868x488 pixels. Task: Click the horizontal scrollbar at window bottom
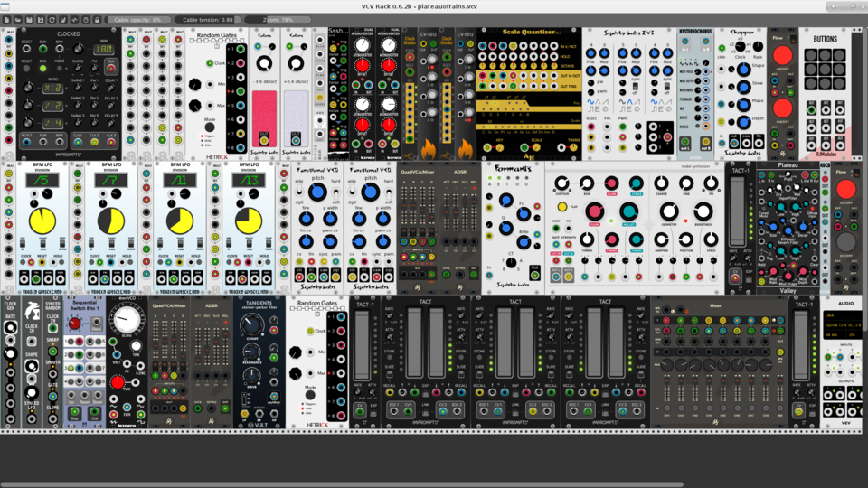tap(342, 484)
